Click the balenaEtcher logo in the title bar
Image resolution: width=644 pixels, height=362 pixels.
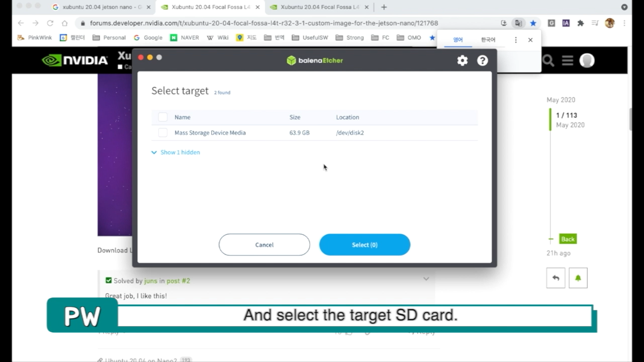[314, 60]
